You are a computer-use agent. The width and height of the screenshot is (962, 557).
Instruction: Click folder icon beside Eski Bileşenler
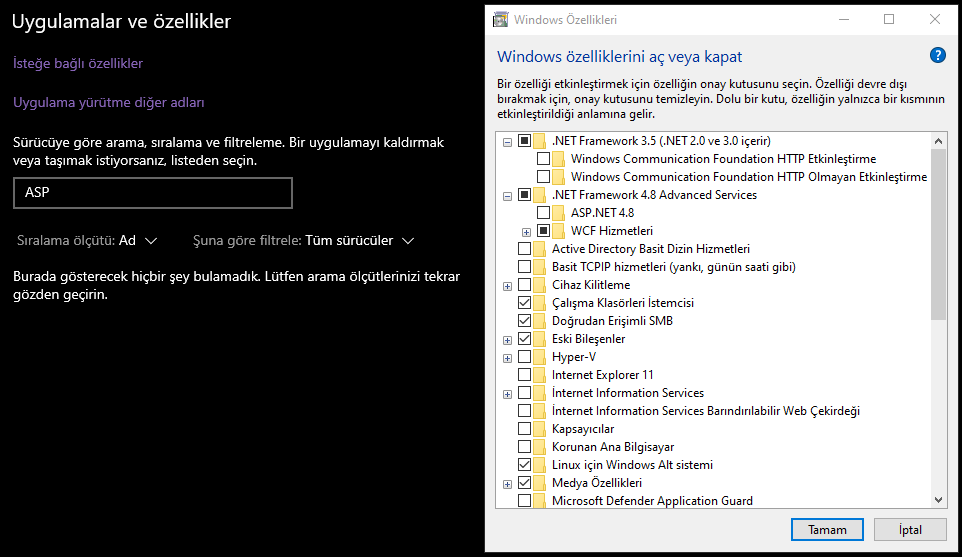point(539,339)
